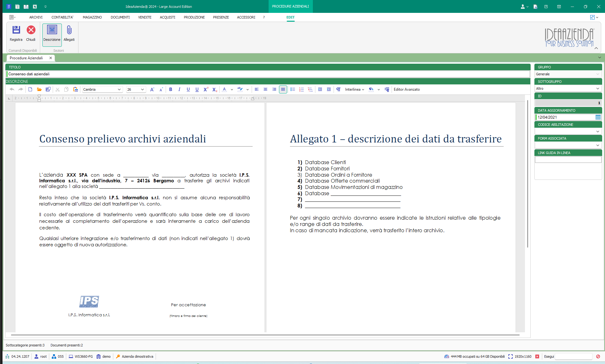Insert a bulleted list
This screenshot has height=364, width=605.
click(x=293, y=89)
